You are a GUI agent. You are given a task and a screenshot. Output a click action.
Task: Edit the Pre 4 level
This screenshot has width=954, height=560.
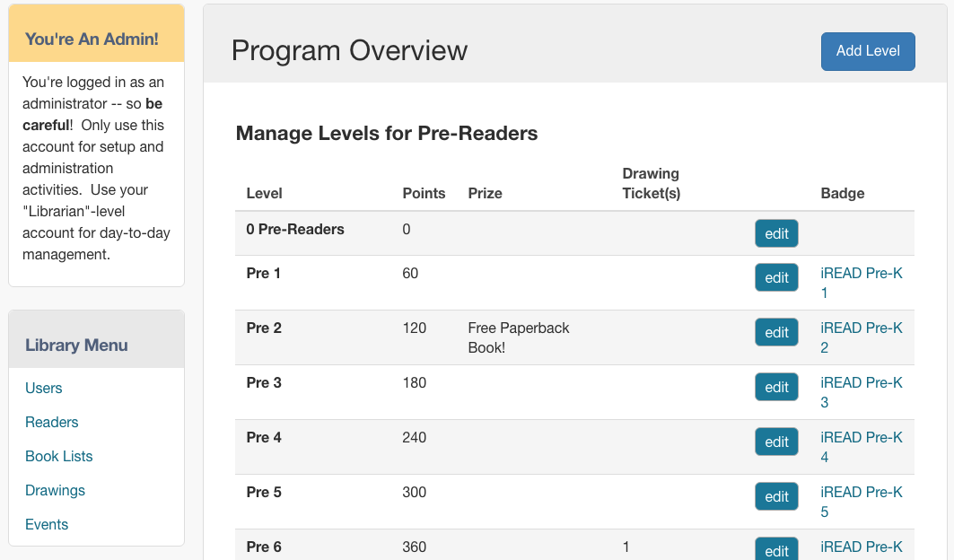pos(776,442)
